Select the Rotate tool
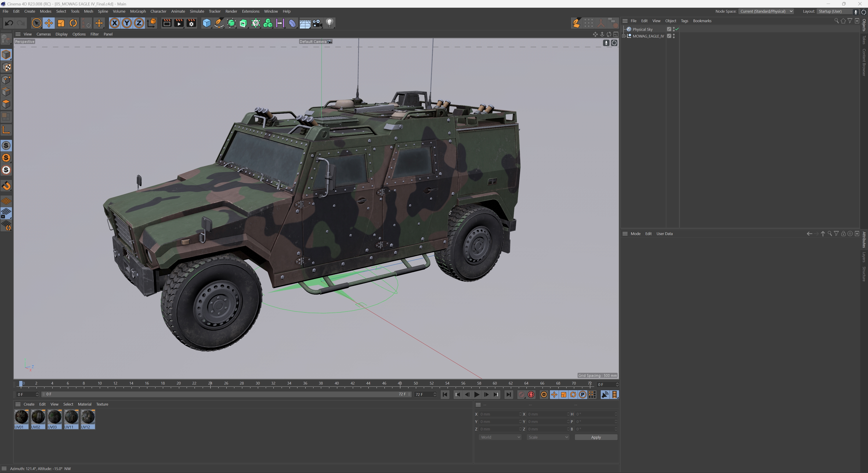The height and width of the screenshot is (473, 868). (x=73, y=23)
